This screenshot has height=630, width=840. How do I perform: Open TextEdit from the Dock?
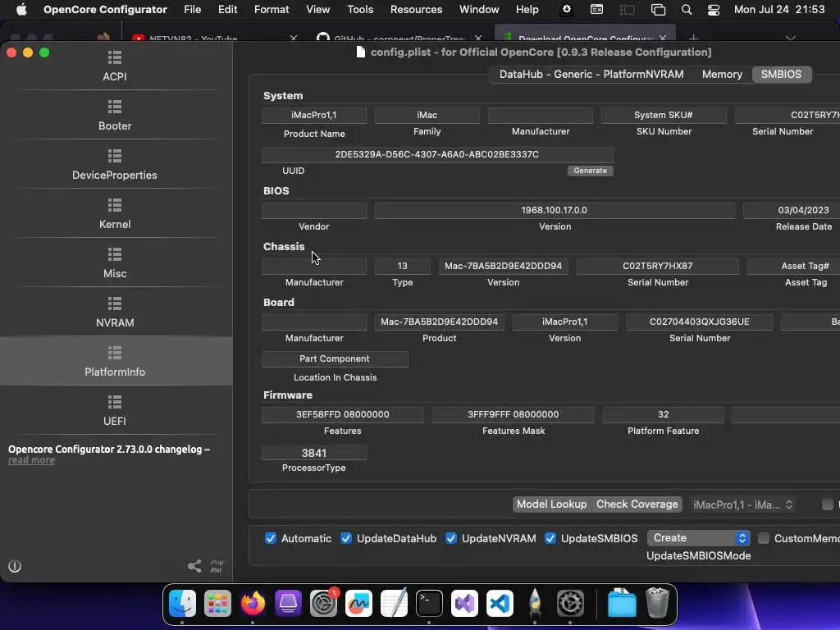(394, 603)
